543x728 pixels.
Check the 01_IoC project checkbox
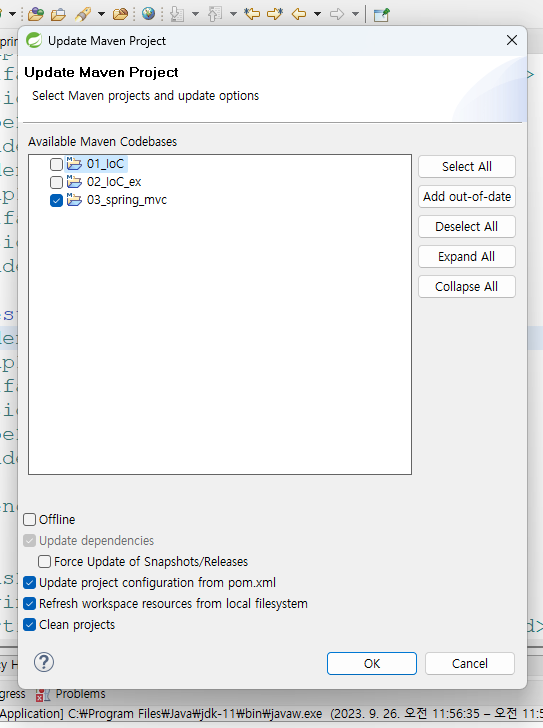(x=56, y=164)
